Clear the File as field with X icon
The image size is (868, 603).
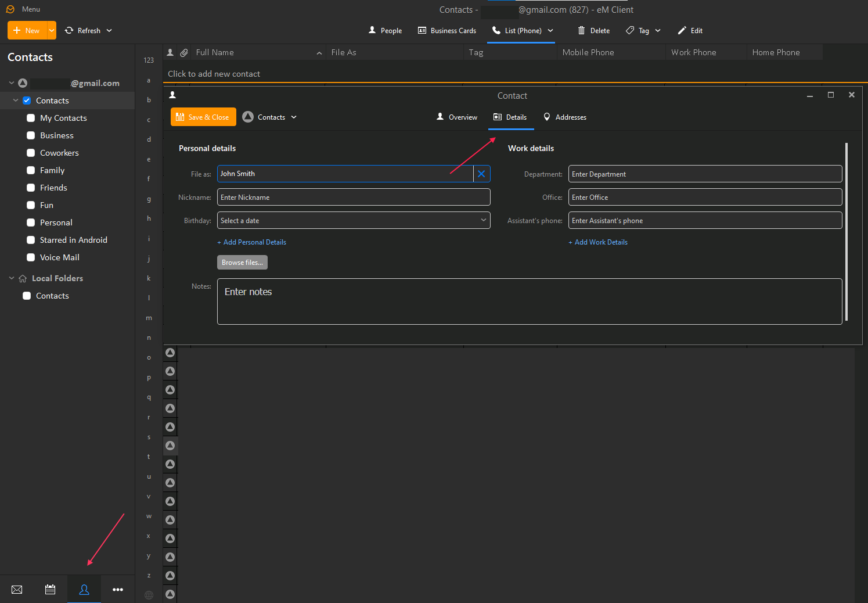coord(481,174)
